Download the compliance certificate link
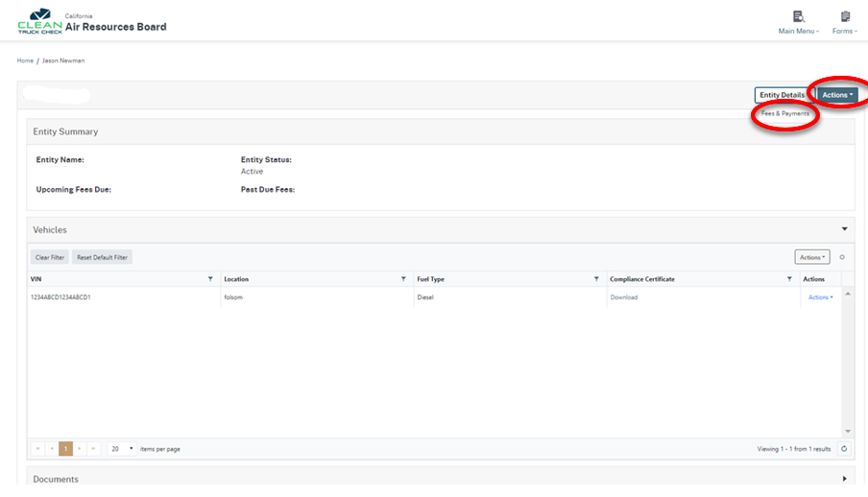Screen dimensions: 868x497 point(624,297)
